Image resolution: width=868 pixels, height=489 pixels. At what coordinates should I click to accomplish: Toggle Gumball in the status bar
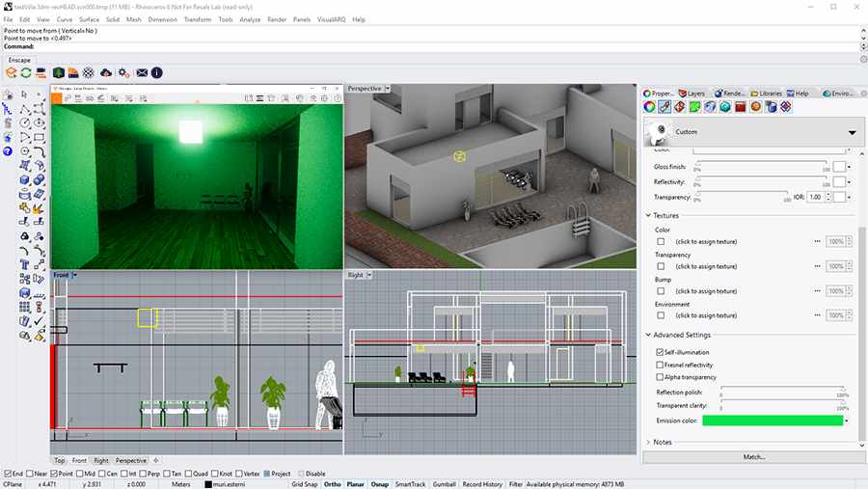tap(444, 484)
